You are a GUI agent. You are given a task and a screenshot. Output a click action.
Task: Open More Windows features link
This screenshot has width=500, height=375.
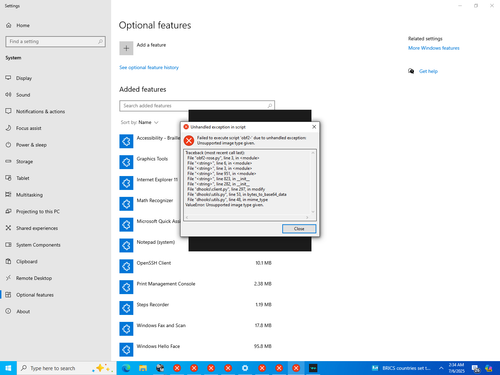tap(434, 48)
